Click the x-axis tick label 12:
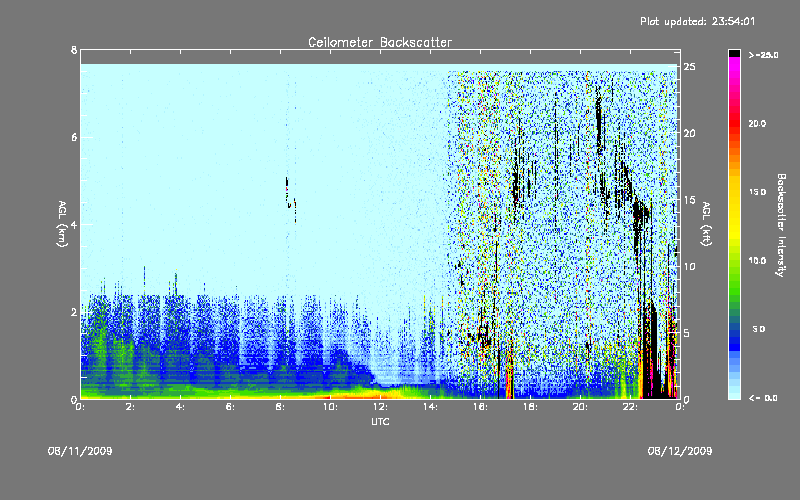Screen dimensions: 800x500 coord(380,407)
